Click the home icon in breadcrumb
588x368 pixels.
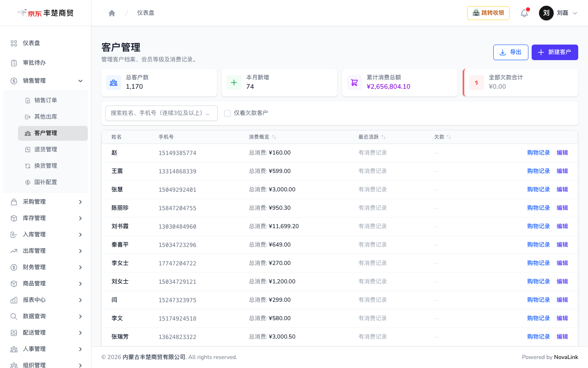[112, 13]
